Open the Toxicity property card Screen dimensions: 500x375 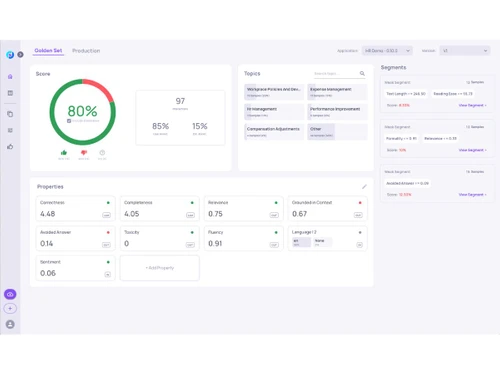[160, 238]
